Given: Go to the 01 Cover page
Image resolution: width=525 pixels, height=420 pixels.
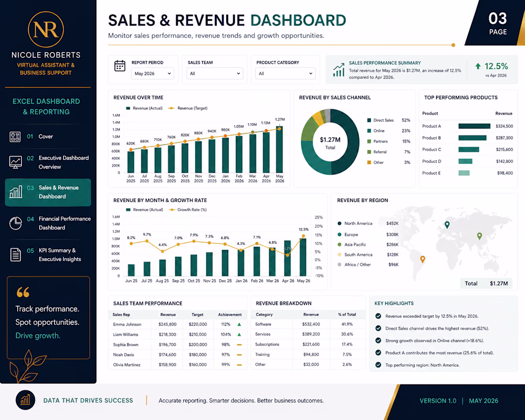Looking at the screenshot, I should coord(48,136).
